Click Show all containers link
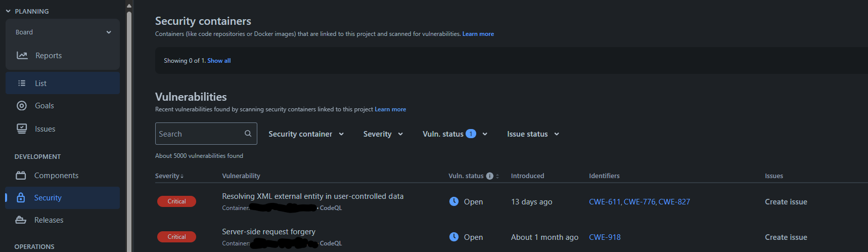Screen dimensions: 868x252 coord(219,61)
